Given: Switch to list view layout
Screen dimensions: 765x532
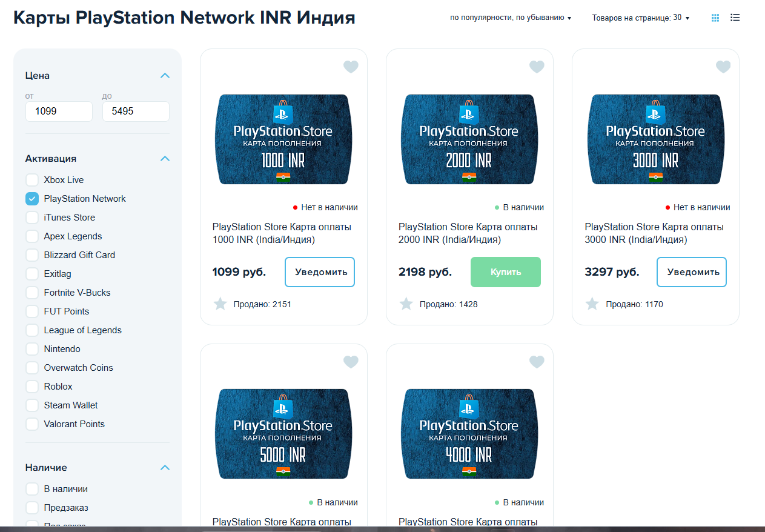Looking at the screenshot, I should [735, 18].
